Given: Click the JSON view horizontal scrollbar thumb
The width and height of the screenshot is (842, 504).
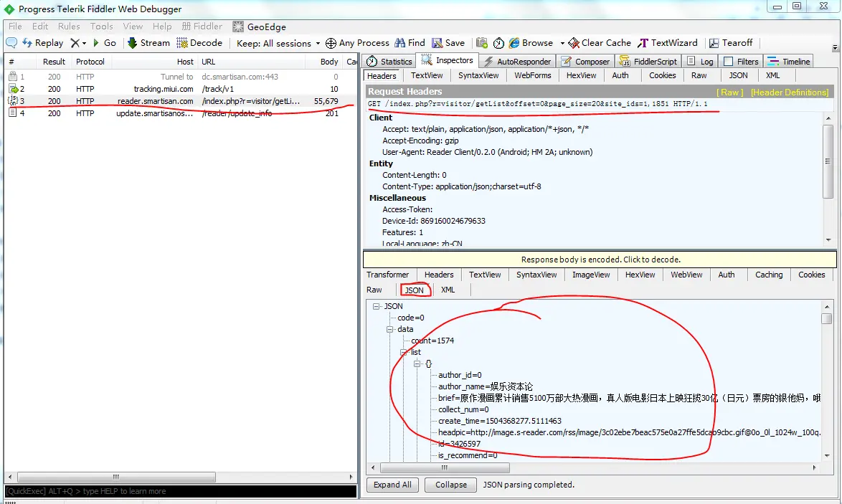Looking at the screenshot, I should [x=444, y=468].
